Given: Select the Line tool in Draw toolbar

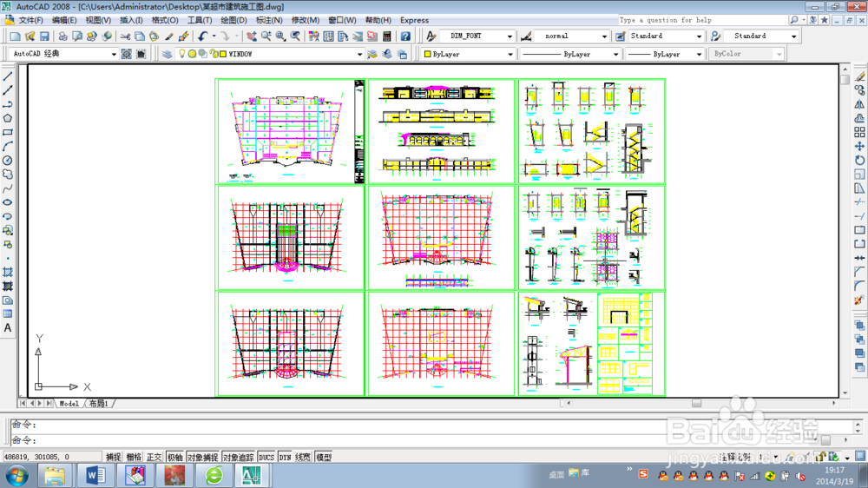Looking at the screenshot, I should click(8, 76).
